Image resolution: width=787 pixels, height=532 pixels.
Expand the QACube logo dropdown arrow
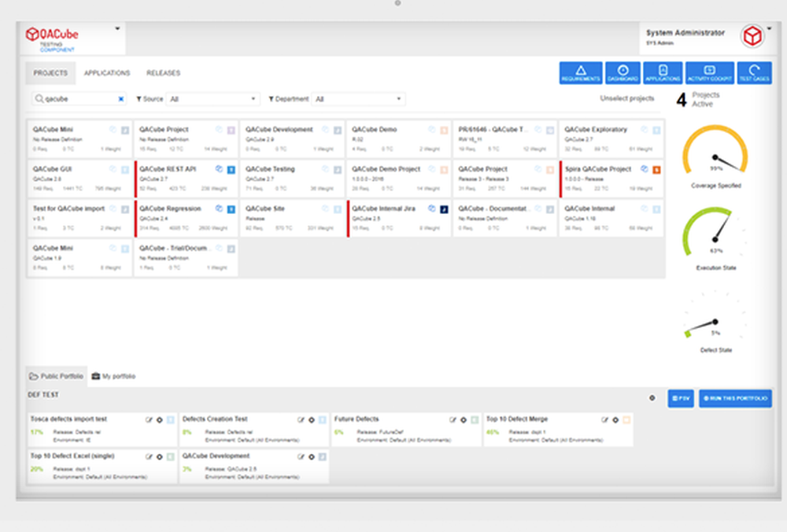[117, 28]
